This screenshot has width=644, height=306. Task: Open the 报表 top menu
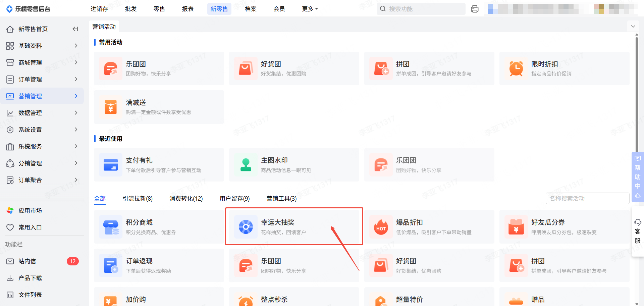point(188,9)
